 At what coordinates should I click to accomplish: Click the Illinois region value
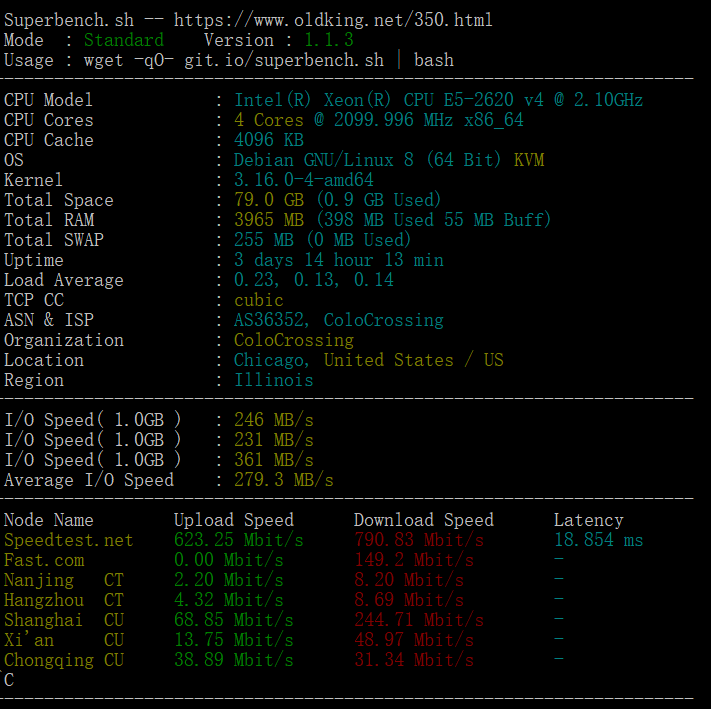[x=273, y=380]
